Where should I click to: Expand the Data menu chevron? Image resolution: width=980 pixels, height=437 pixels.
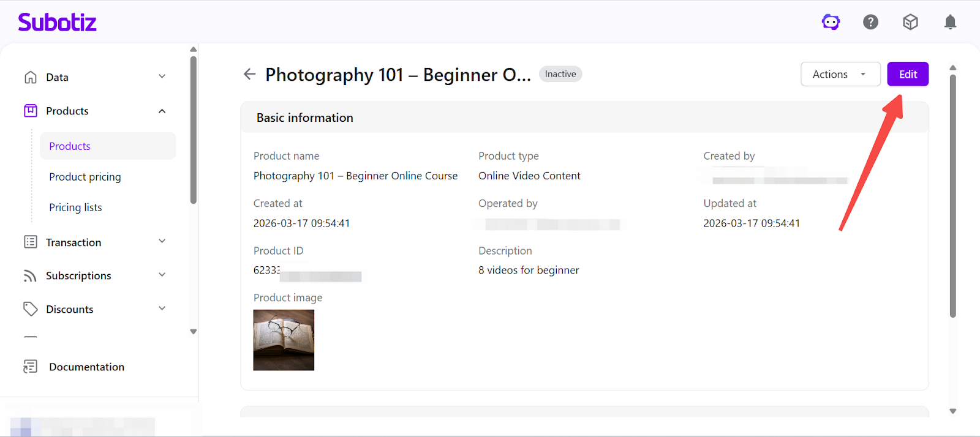(x=162, y=77)
